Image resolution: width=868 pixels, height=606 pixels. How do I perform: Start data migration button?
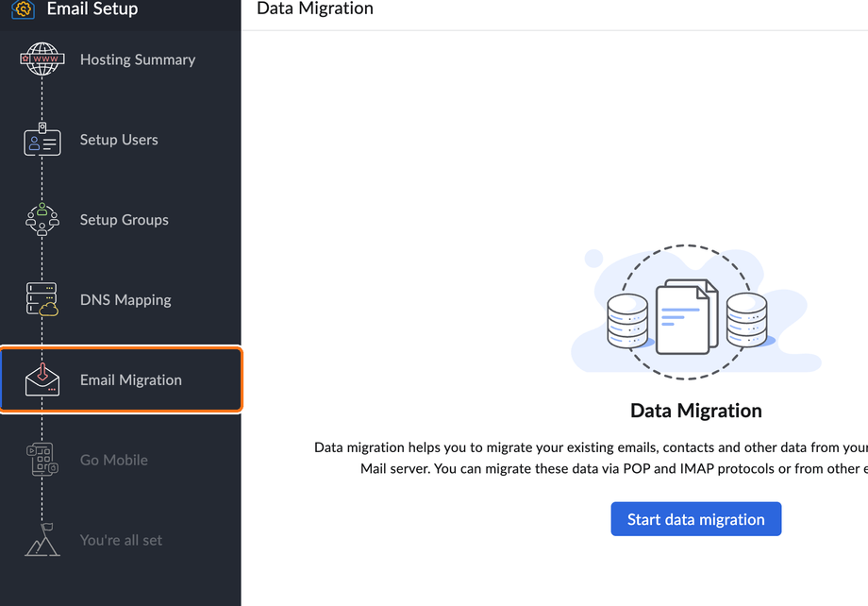coord(696,519)
